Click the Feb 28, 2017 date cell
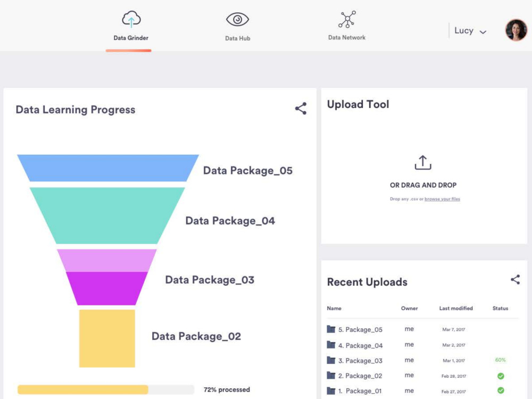 click(x=454, y=376)
